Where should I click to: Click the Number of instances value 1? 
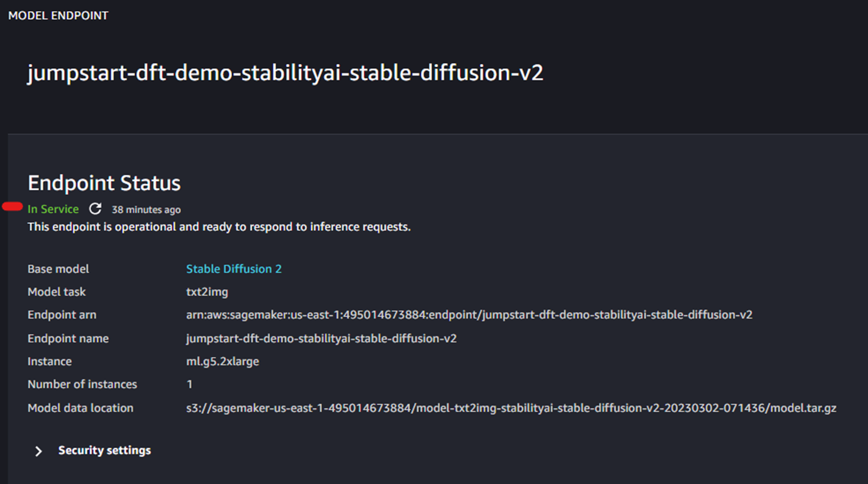point(190,384)
